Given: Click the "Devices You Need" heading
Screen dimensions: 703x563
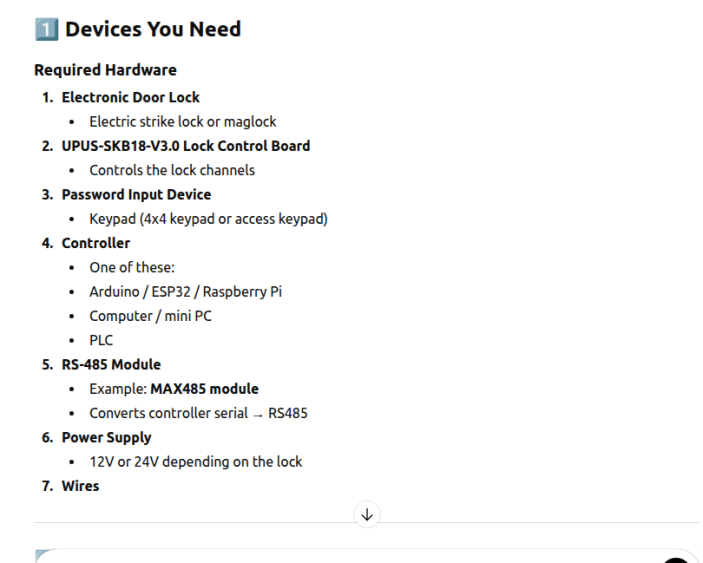Looking at the screenshot, I should click(x=153, y=30).
